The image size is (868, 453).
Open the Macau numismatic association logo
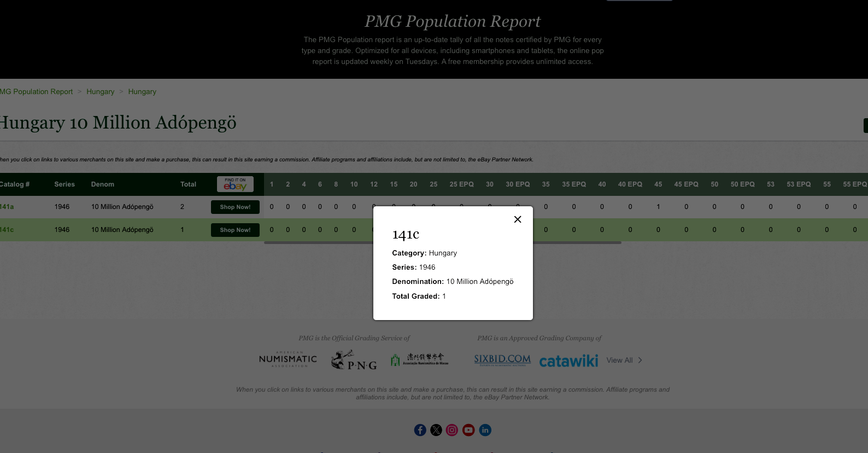point(420,359)
